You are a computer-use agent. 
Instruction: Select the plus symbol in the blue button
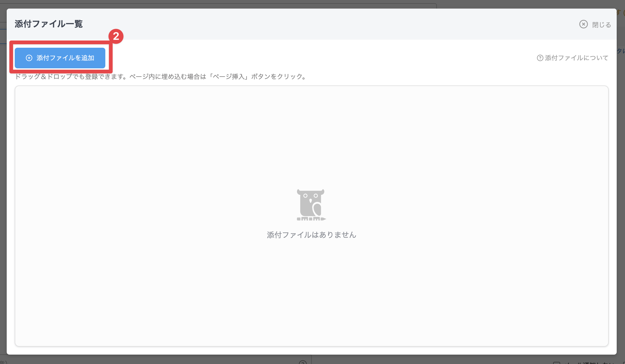[29, 58]
